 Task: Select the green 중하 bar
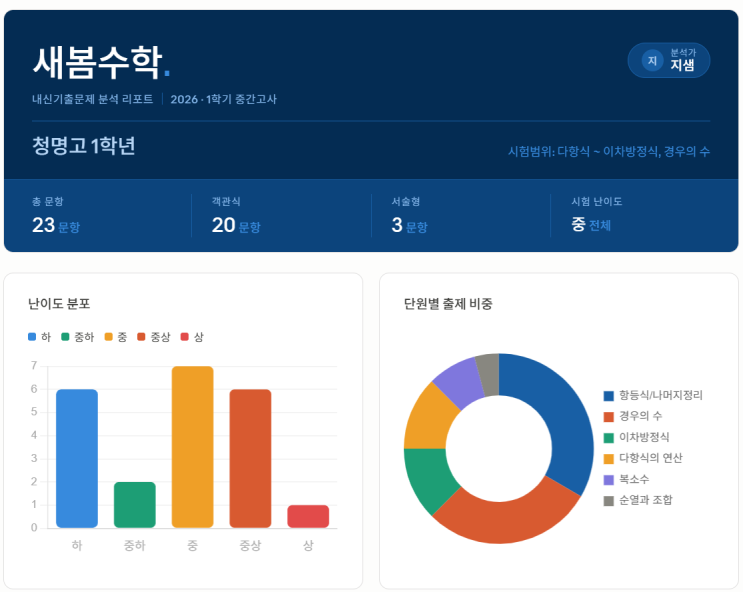(135, 504)
